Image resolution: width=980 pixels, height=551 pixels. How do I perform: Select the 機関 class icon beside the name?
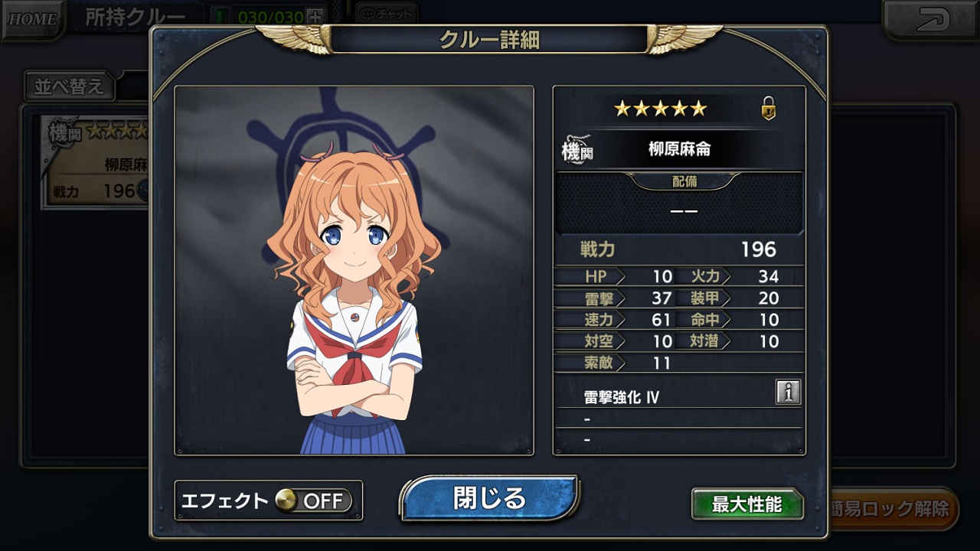tap(577, 149)
